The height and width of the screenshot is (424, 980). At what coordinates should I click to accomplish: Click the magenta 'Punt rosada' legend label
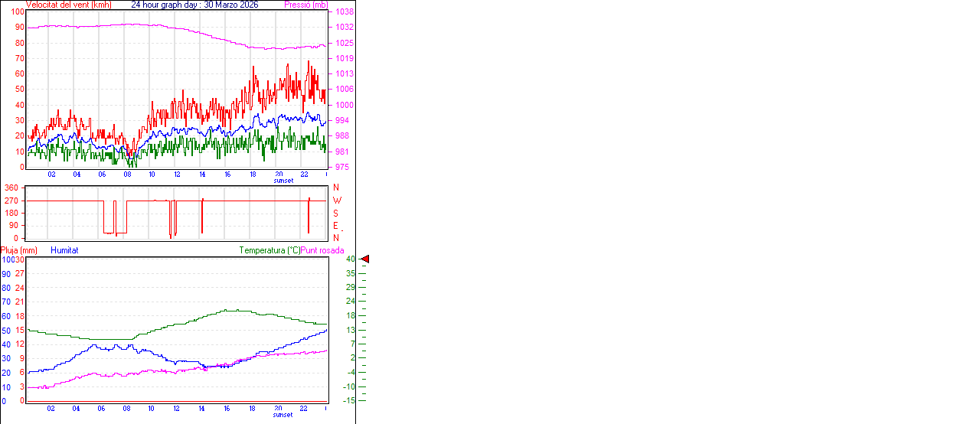click(x=322, y=250)
